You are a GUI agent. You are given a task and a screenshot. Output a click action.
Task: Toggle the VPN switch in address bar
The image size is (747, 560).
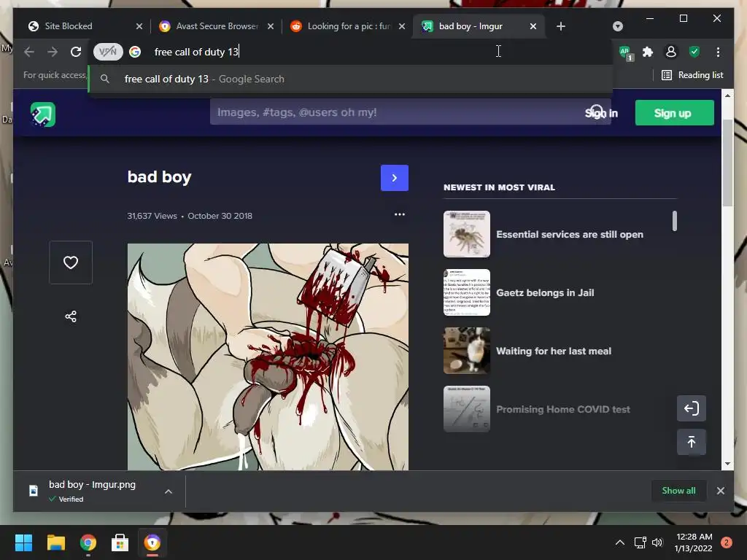(108, 52)
